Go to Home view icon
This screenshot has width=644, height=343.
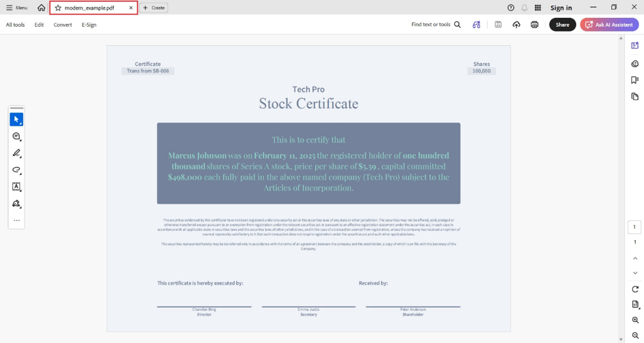coord(41,8)
